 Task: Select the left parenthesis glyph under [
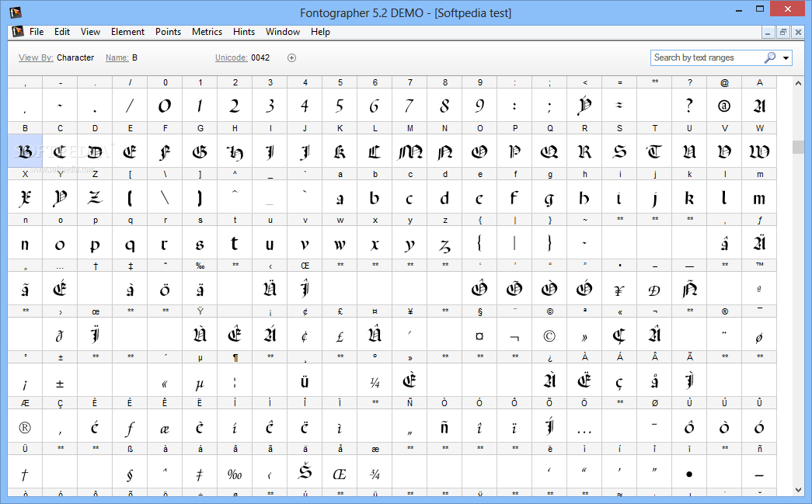coord(130,197)
